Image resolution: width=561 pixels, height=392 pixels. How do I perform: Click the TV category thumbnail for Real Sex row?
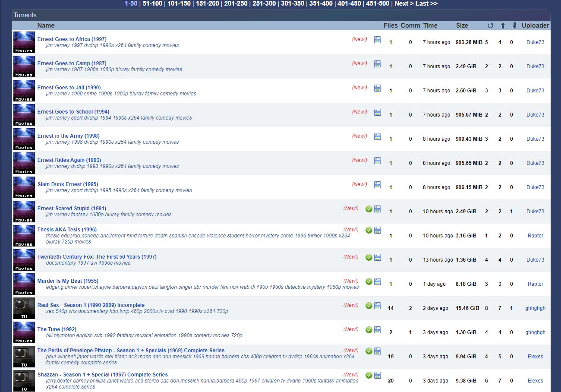[x=24, y=308]
